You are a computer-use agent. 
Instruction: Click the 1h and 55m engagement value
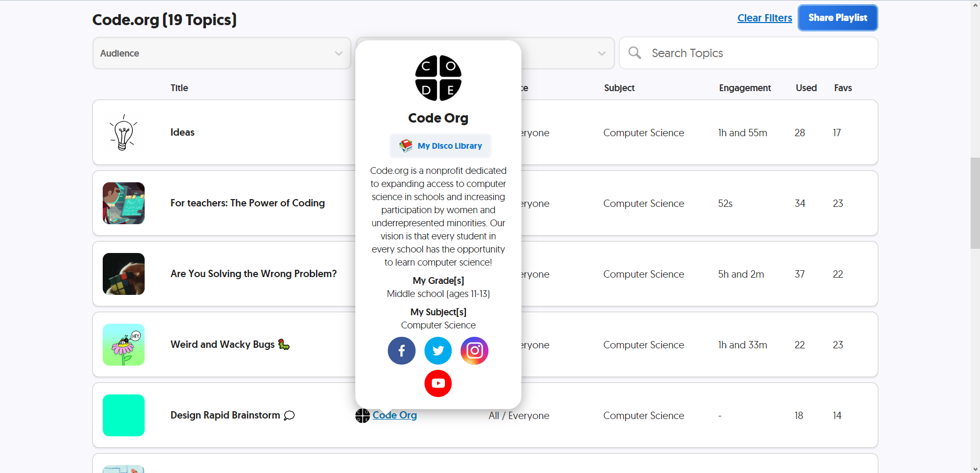coord(743,133)
